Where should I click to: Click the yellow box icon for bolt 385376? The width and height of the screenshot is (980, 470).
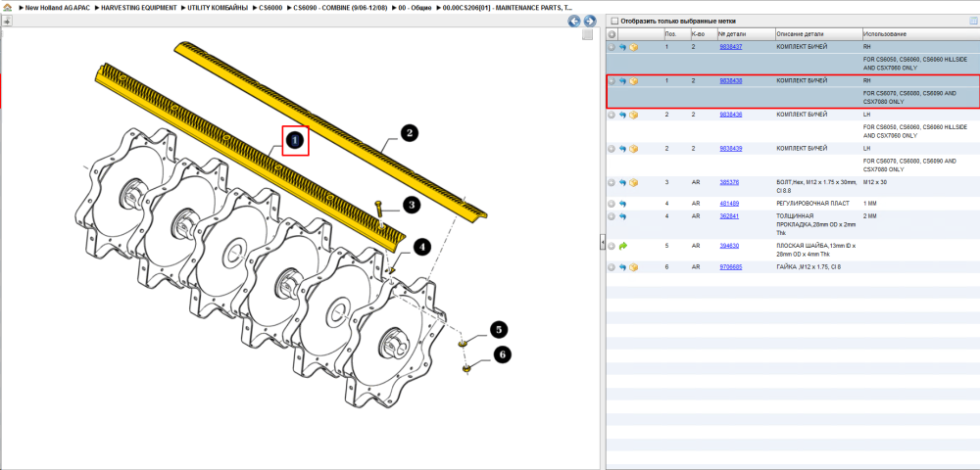634,182
